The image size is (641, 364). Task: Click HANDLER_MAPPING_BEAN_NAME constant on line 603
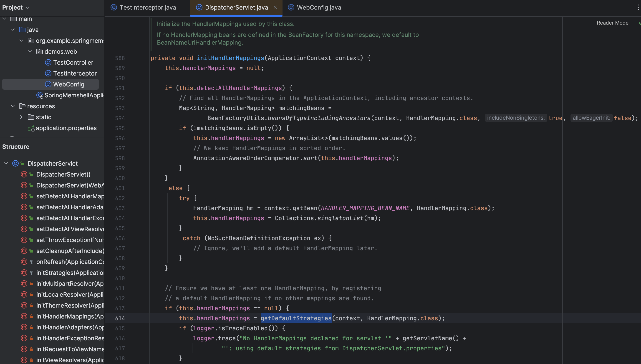(365, 208)
